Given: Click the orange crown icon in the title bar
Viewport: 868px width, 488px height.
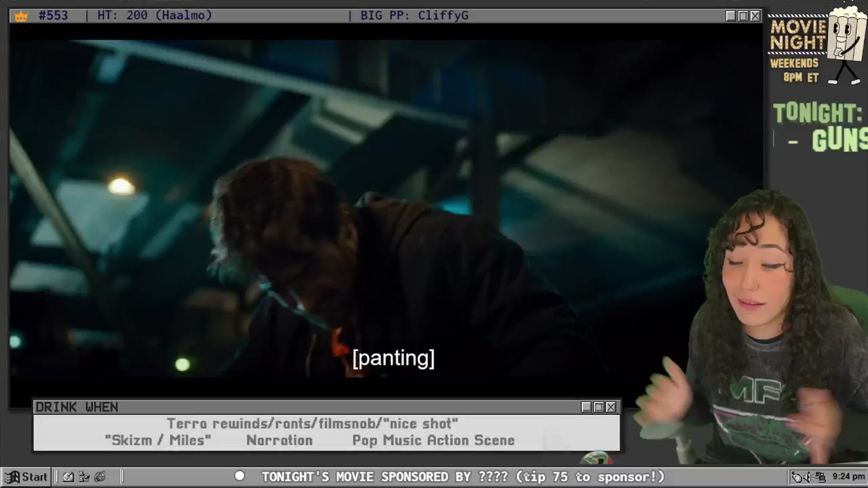Looking at the screenshot, I should (x=21, y=16).
